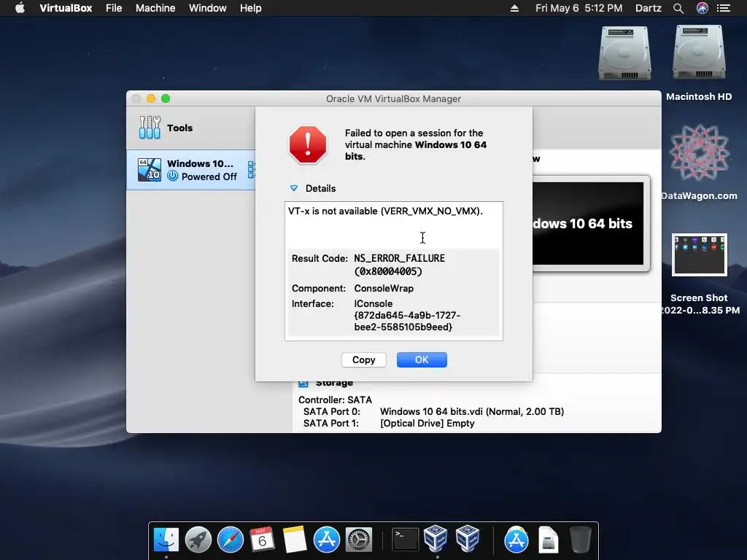Collapse the Details disclosure triangle
This screenshot has width=747, height=560.
pos(294,188)
